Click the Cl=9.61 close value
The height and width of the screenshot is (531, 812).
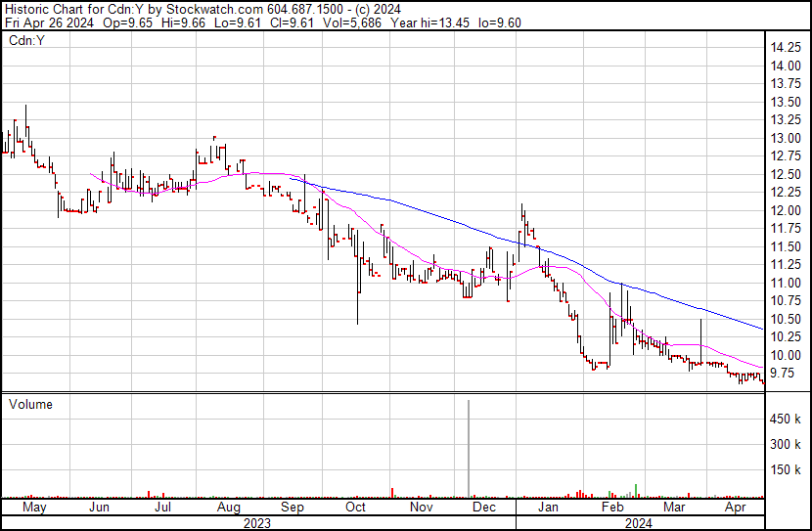point(293,22)
